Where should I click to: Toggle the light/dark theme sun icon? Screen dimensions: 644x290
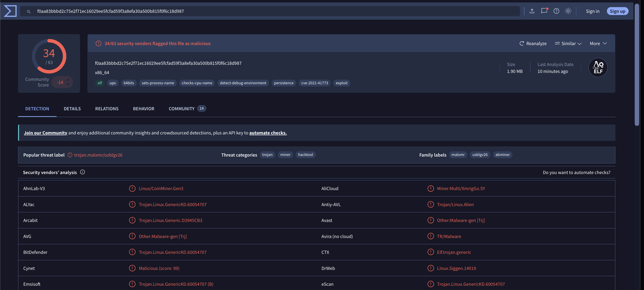568,11
